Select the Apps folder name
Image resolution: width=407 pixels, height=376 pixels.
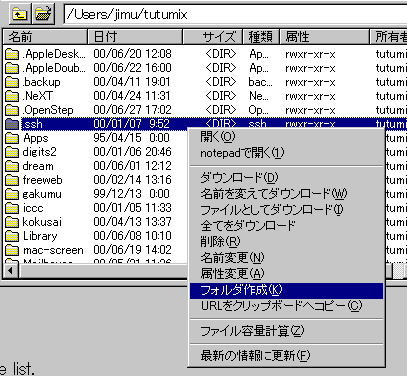pos(35,138)
